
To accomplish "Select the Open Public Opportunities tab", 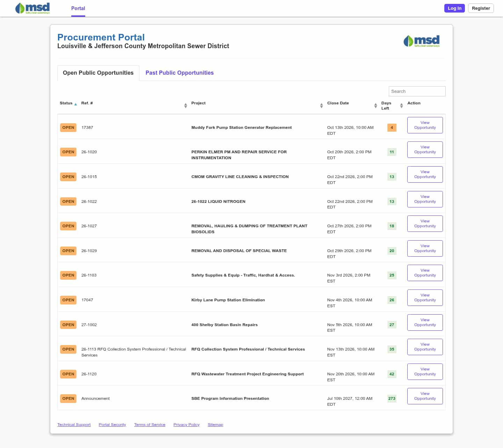I will 98,73.
